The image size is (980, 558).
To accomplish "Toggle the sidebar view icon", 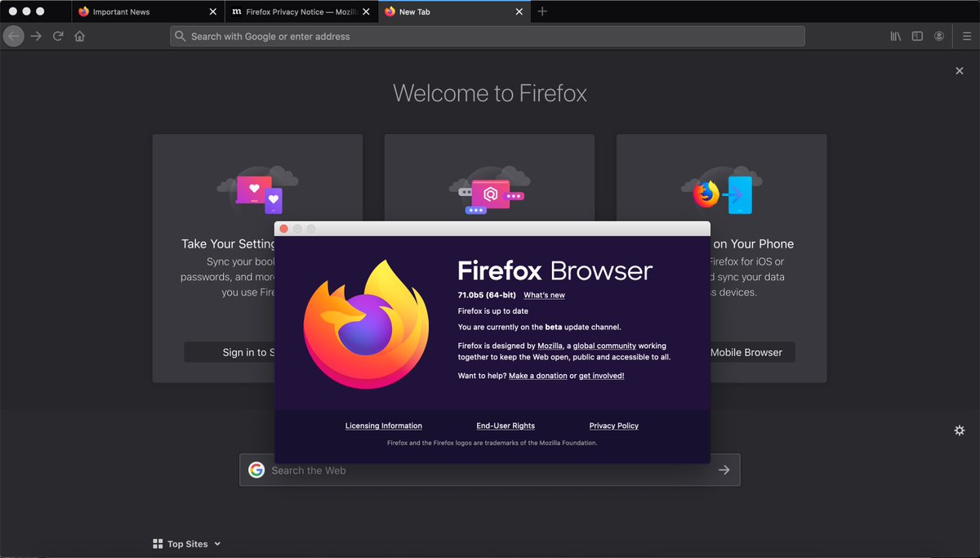I will click(917, 36).
